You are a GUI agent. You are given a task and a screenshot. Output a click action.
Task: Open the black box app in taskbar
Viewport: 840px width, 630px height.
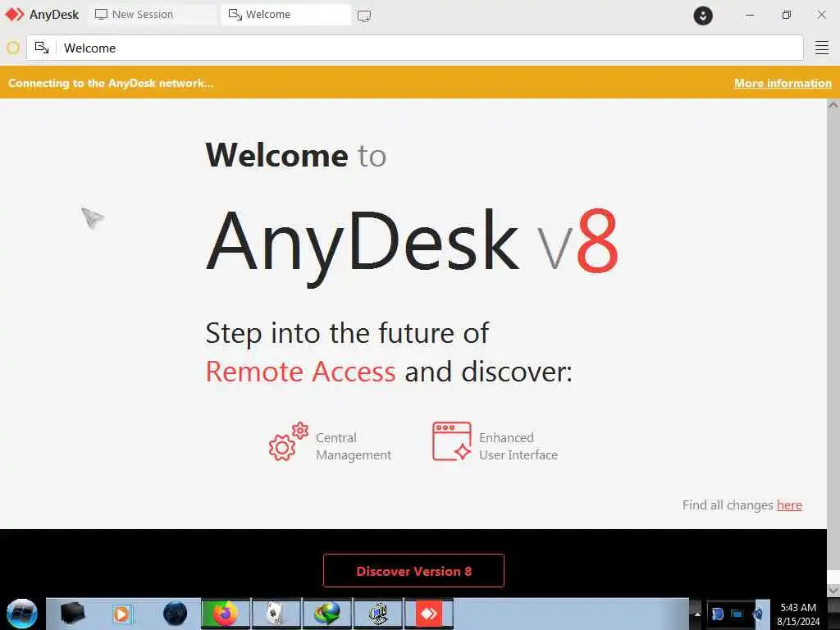point(73,614)
